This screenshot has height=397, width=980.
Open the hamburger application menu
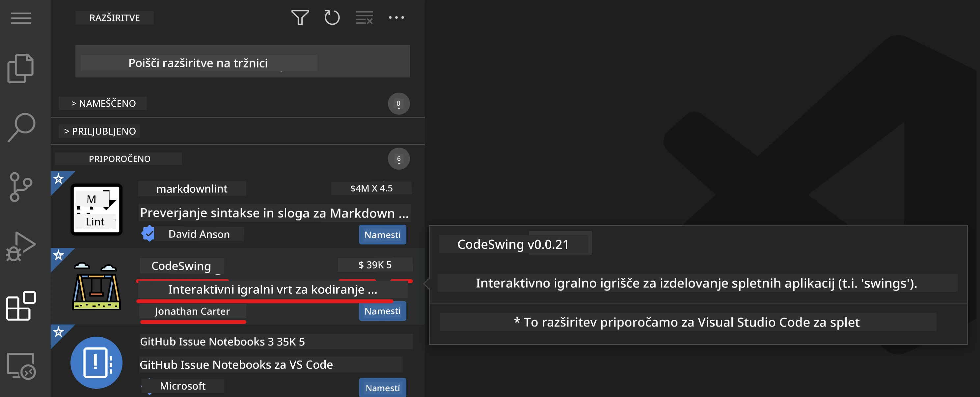[21, 18]
